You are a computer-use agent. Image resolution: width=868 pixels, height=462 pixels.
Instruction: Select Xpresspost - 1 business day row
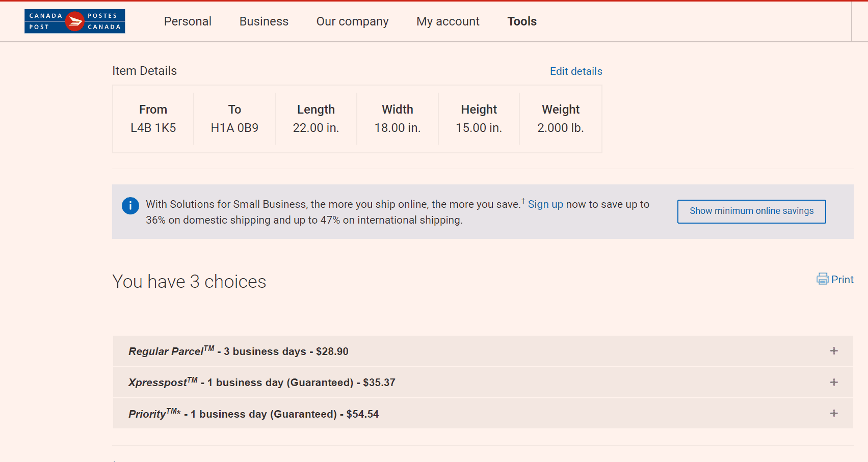[x=483, y=383]
